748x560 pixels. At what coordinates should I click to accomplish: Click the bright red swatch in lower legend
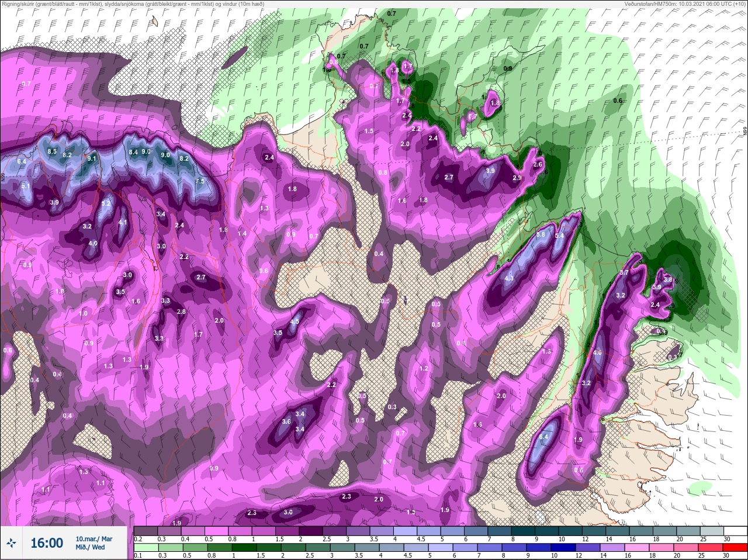tap(735, 548)
